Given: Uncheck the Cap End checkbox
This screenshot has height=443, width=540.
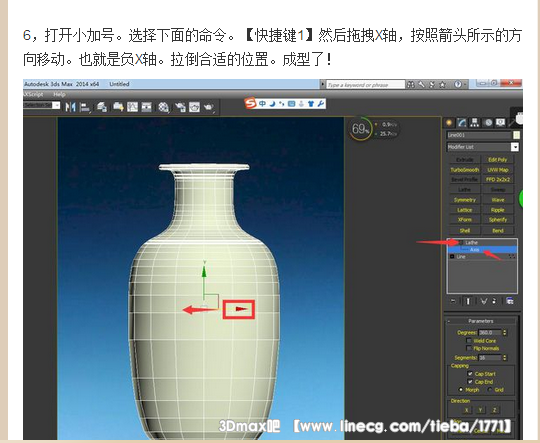Looking at the screenshot, I should (470, 381).
